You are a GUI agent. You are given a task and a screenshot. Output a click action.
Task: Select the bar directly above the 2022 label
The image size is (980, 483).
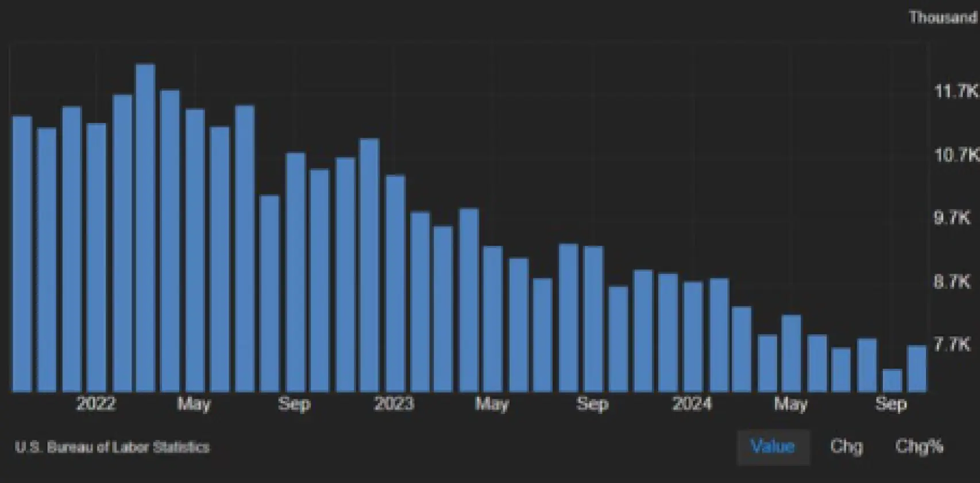coord(97,258)
